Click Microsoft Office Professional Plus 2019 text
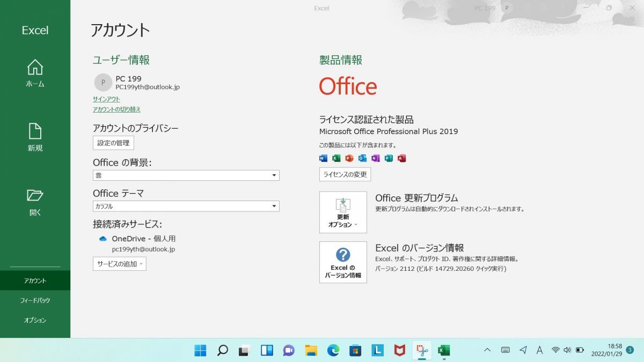This screenshot has height=362, width=644. (389, 131)
